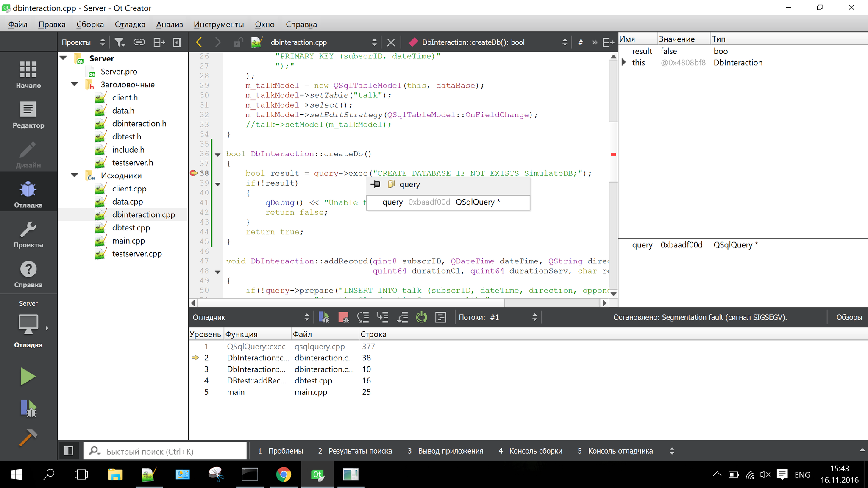
Task: Collapse the Server project tree node
Action: (64, 58)
